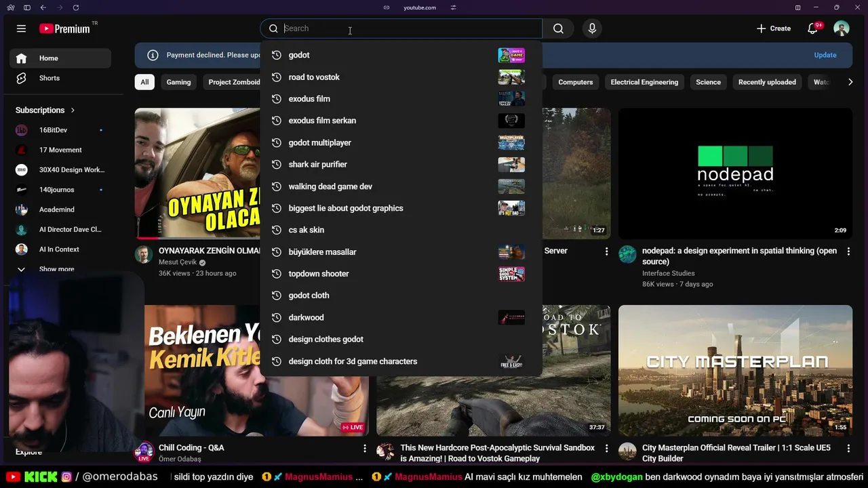Open the nodepad video thumbnail
868x488 pixels.
[x=735, y=174]
